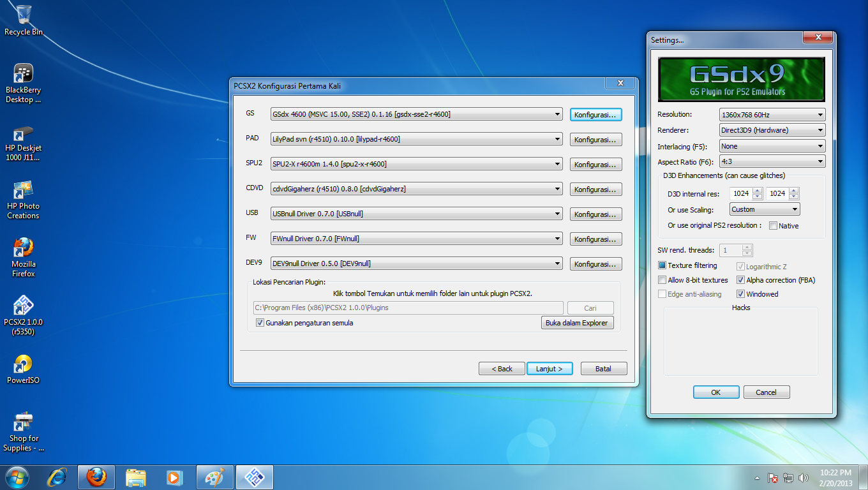Select the PowerISO desktop icon
This screenshot has width=868, height=490.
click(x=24, y=370)
